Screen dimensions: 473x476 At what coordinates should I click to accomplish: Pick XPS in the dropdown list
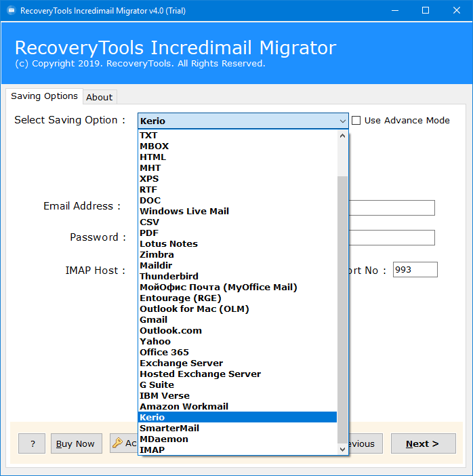(238, 179)
